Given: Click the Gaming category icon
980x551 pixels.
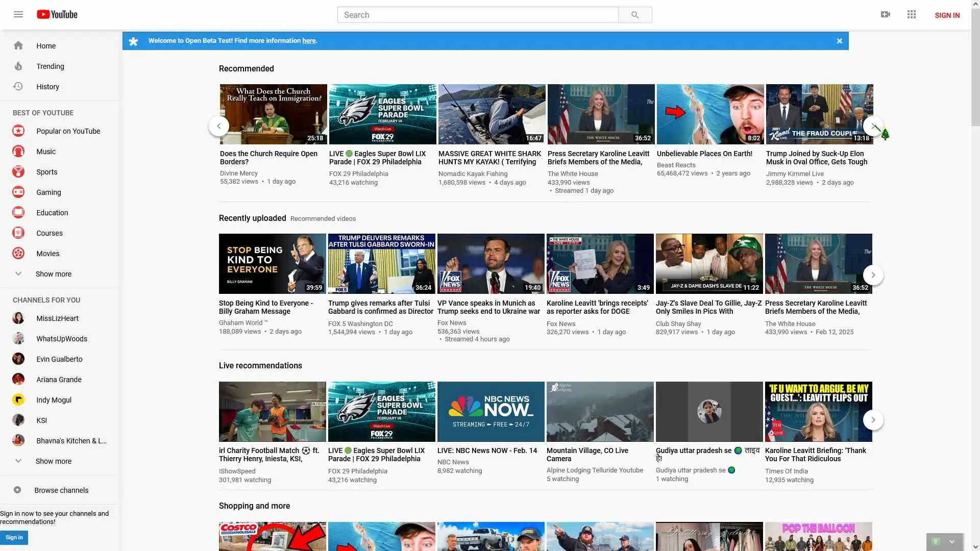Looking at the screenshot, I should pos(18,192).
